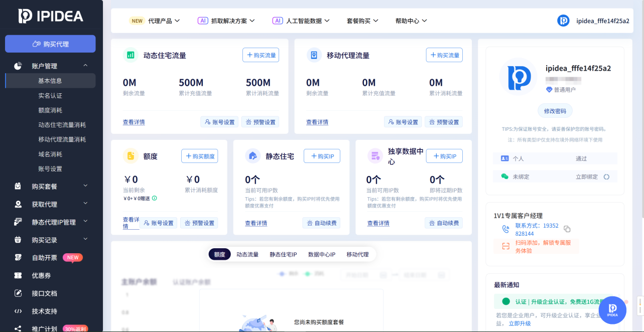The width and height of the screenshot is (644, 332).
Task: Collapse the 账户管理 section chevron
Action: (85, 66)
